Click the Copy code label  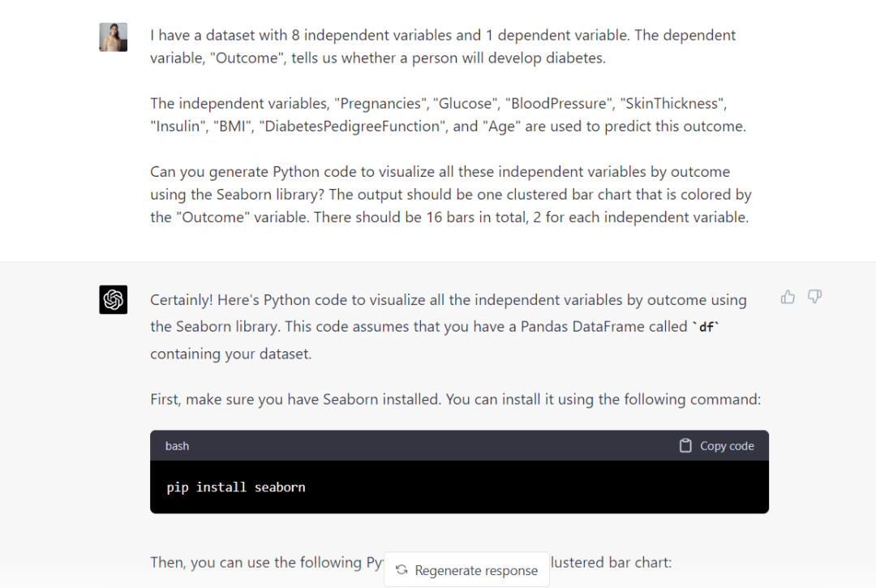(x=726, y=445)
